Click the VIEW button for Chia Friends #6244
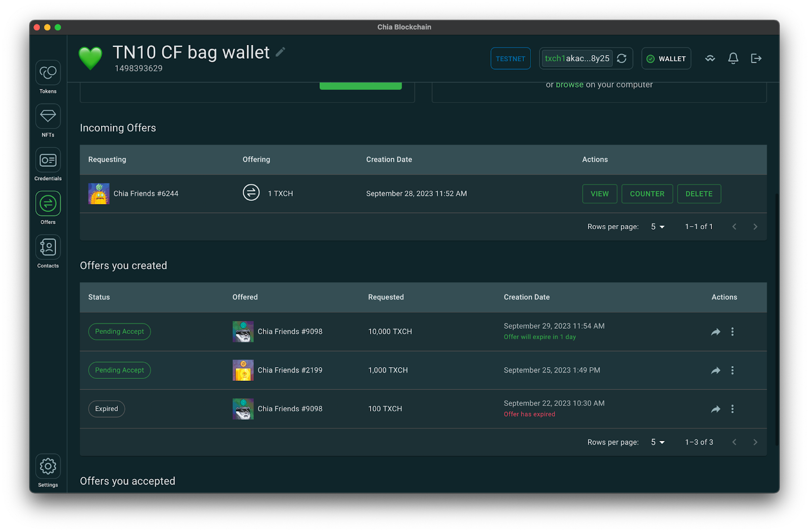Screen dimensions: 809x532 click(600, 194)
